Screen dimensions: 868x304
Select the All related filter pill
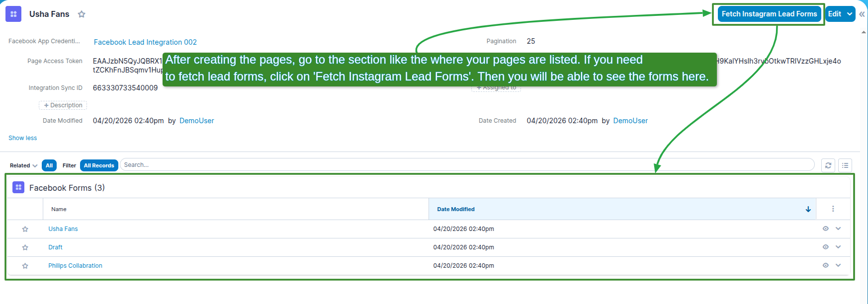tap(49, 165)
